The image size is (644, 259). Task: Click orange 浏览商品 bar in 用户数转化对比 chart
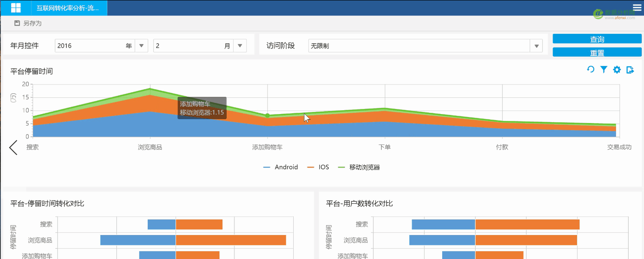526,240
